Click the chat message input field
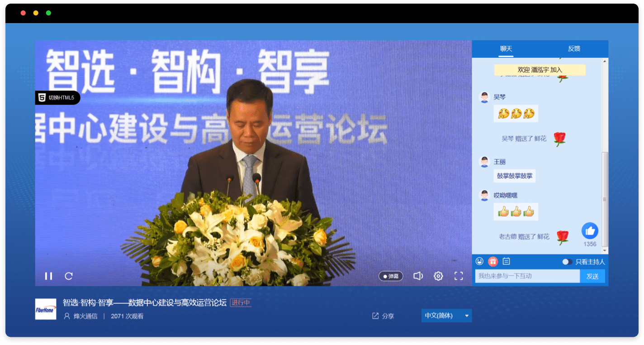 click(x=527, y=276)
